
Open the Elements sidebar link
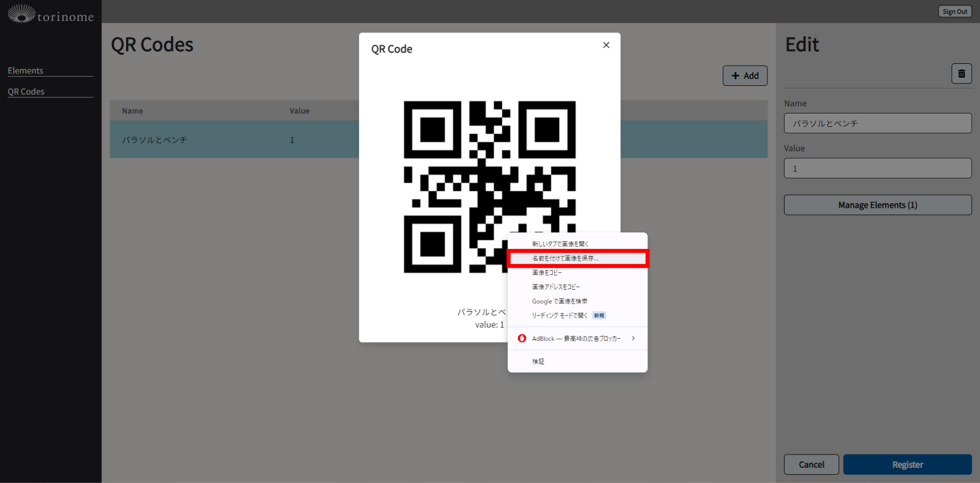[25, 70]
